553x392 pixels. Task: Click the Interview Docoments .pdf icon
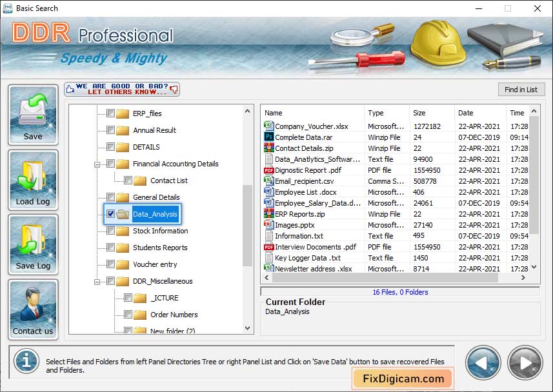coord(268,247)
